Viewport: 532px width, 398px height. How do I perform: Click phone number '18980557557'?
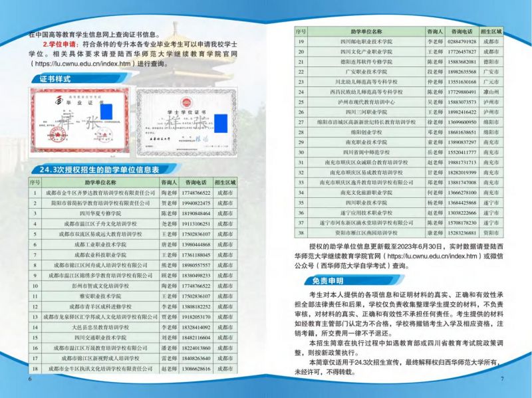196,265
